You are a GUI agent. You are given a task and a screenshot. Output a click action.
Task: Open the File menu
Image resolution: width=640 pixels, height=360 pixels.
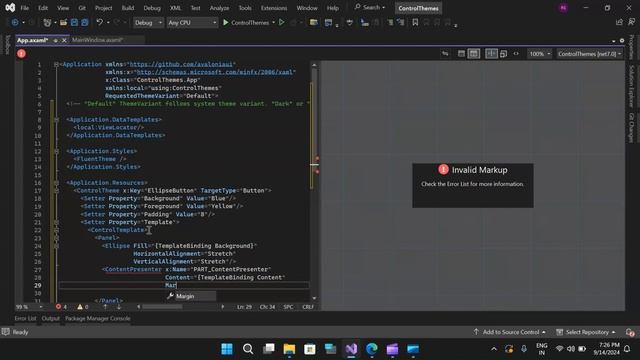pos(24,8)
